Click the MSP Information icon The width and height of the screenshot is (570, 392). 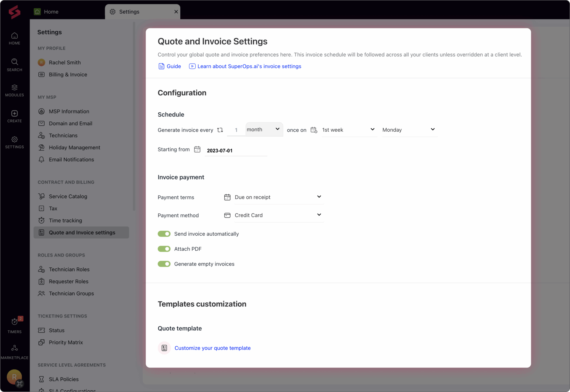tap(41, 111)
